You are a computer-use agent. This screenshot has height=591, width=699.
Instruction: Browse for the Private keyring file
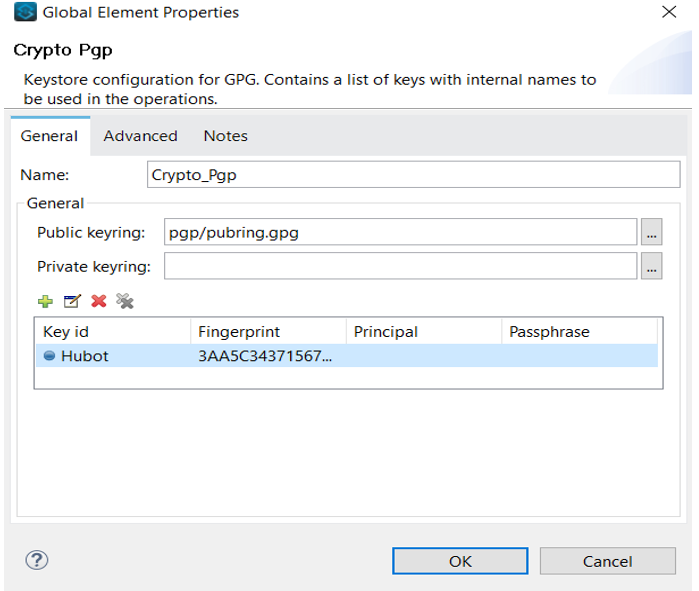[x=651, y=266]
